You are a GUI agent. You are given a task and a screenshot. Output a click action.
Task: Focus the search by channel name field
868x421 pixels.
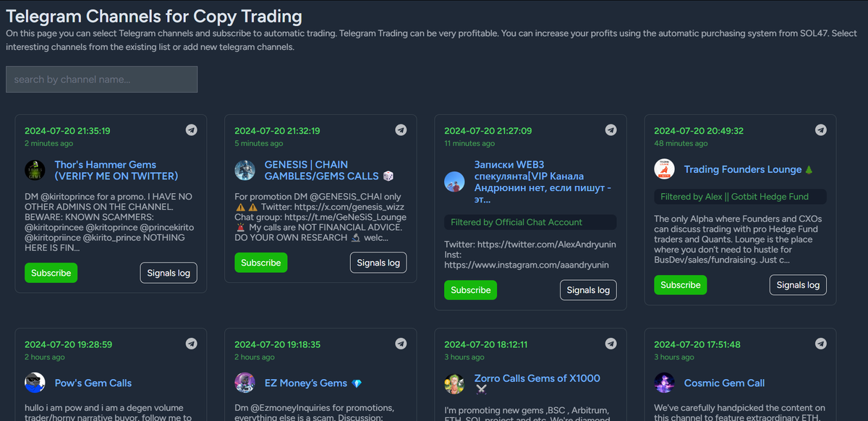[101, 80]
